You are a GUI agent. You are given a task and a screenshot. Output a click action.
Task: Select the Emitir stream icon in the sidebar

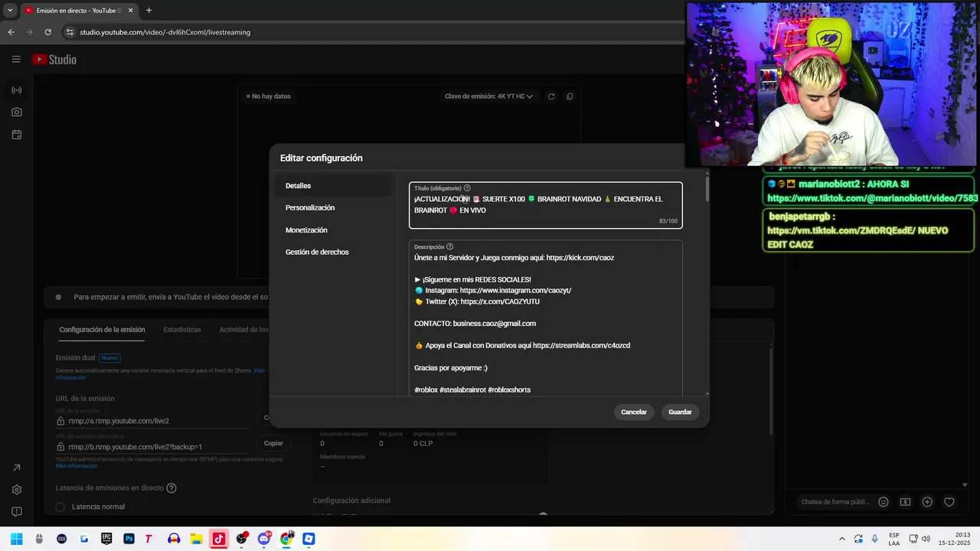17,90
